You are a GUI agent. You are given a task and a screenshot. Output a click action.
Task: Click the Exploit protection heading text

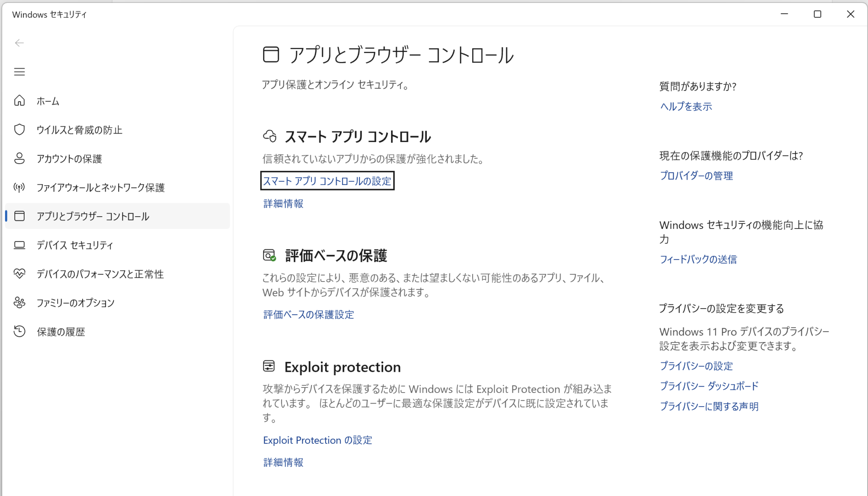click(342, 367)
